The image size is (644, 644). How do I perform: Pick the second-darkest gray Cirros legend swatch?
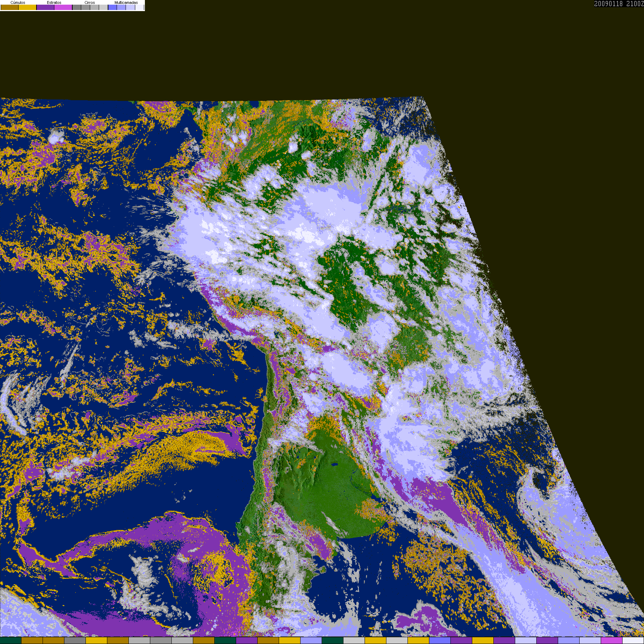coord(86,7)
